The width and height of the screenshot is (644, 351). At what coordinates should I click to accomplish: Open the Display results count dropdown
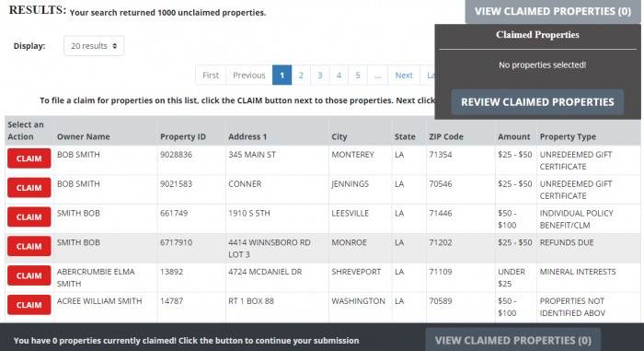[x=94, y=46]
